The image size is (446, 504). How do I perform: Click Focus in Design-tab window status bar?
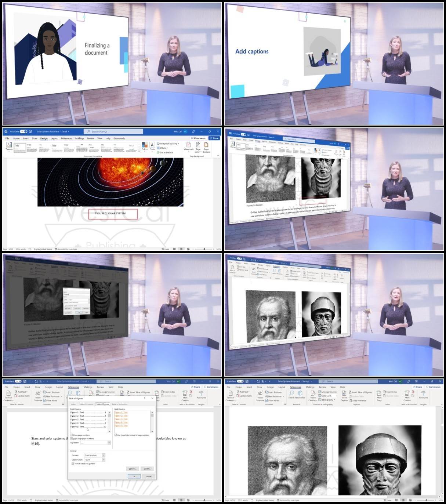point(165,249)
